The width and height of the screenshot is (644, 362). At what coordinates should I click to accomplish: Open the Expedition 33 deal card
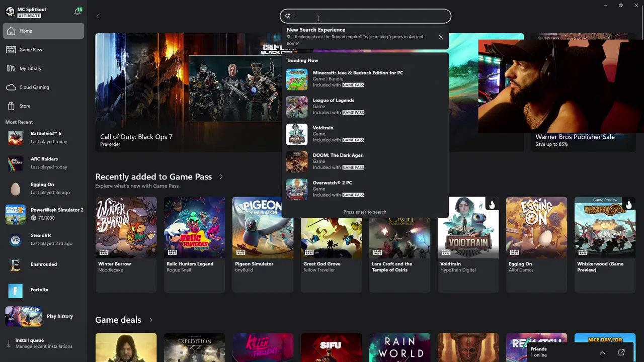click(x=194, y=347)
